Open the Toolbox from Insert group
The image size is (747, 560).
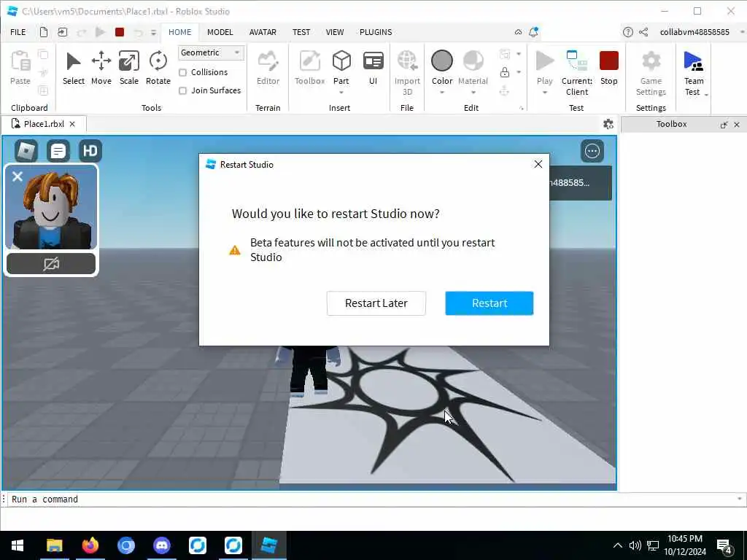[x=309, y=61]
